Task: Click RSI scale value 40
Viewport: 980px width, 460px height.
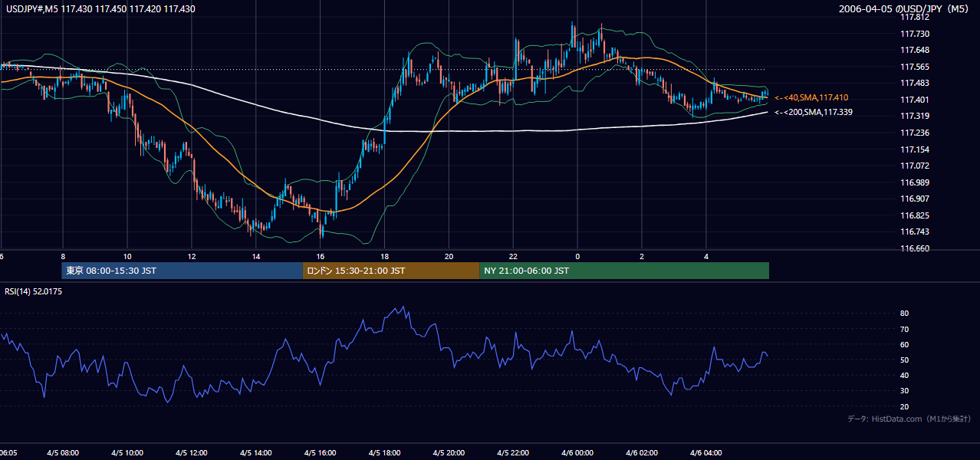Action: [x=904, y=375]
